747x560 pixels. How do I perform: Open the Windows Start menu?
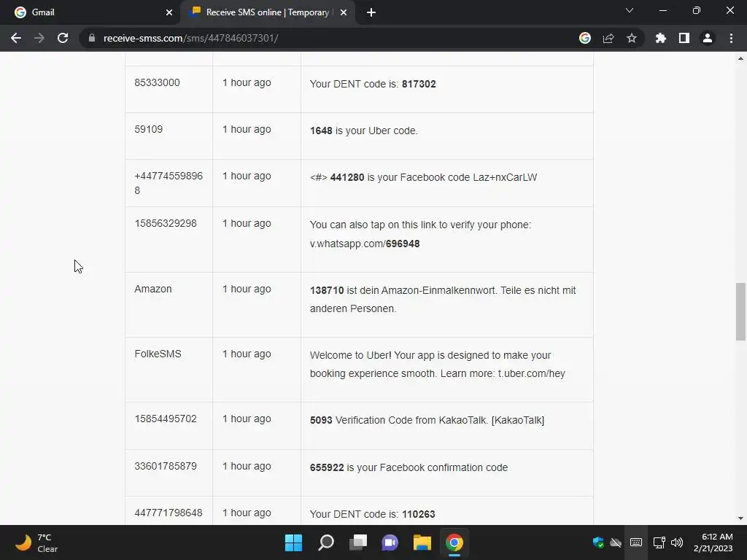pyautogui.click(x=293, y=542)
